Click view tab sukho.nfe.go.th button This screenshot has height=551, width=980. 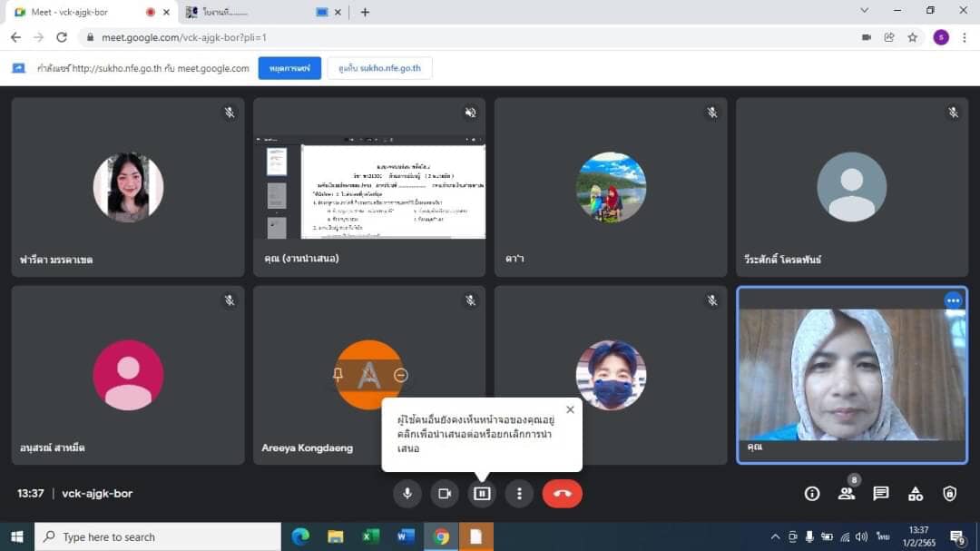pyautogui.click(x=379, y=68)
